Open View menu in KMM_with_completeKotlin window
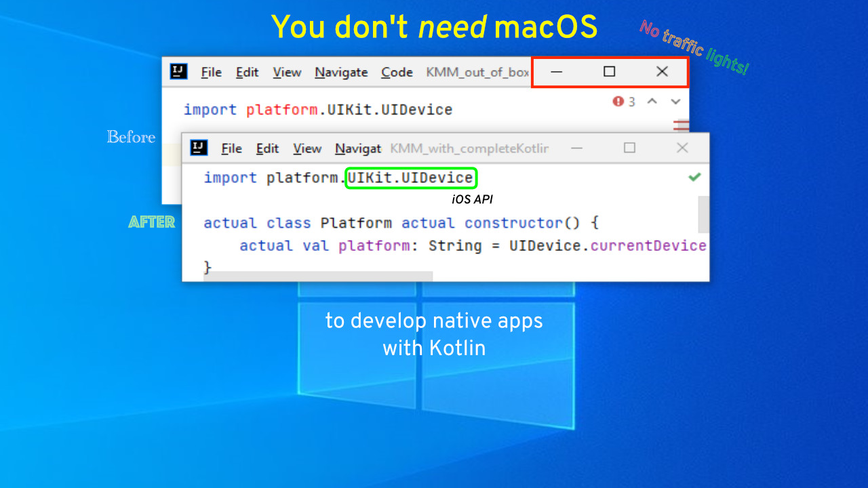The width and height of the screenshot is (868, 488). (307, 148)
